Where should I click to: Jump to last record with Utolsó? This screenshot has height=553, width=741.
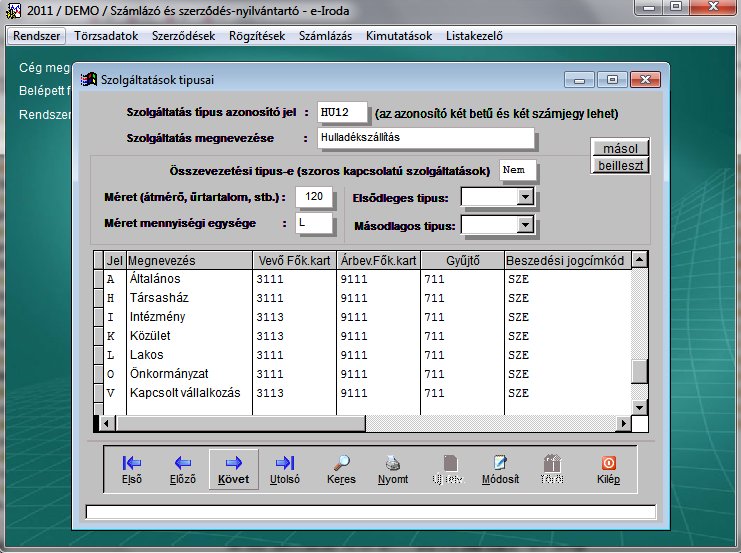[x=285, y=469]
